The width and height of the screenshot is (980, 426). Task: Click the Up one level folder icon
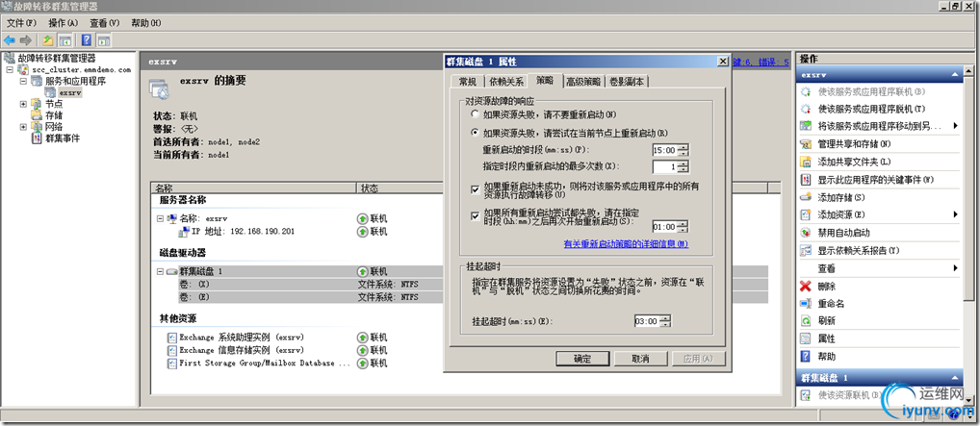tap(48, 40)
